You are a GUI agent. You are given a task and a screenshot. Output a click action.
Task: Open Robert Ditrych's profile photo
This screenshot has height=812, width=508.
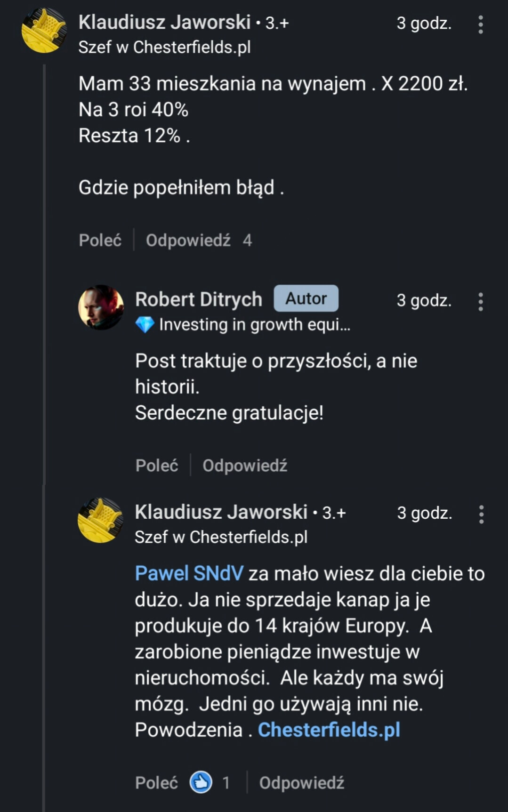[101, 307]
